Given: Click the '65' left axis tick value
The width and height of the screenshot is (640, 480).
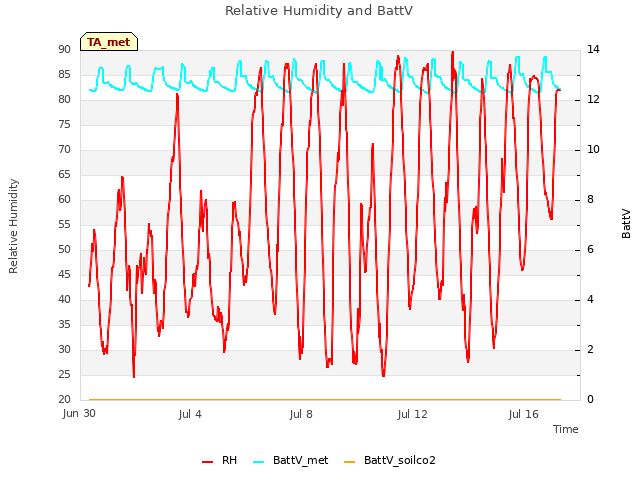Looking at the screenshot, I should [64, 175].
